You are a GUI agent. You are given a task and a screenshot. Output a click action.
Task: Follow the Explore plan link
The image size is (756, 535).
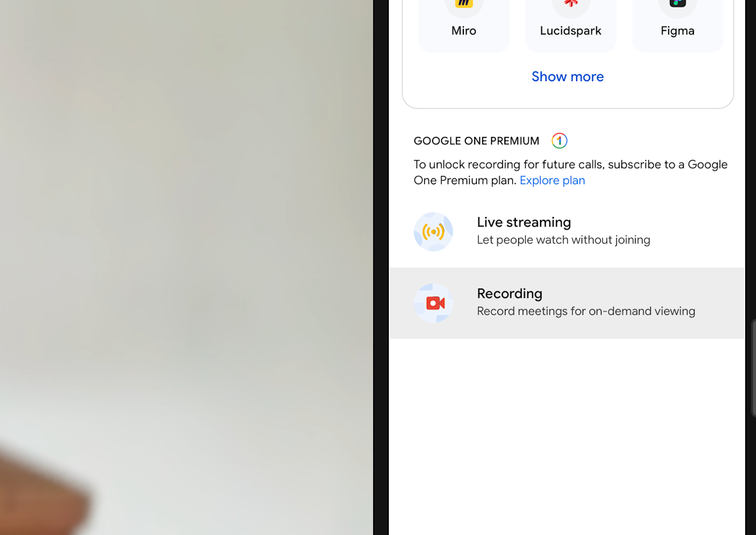[x=552, y=180]
